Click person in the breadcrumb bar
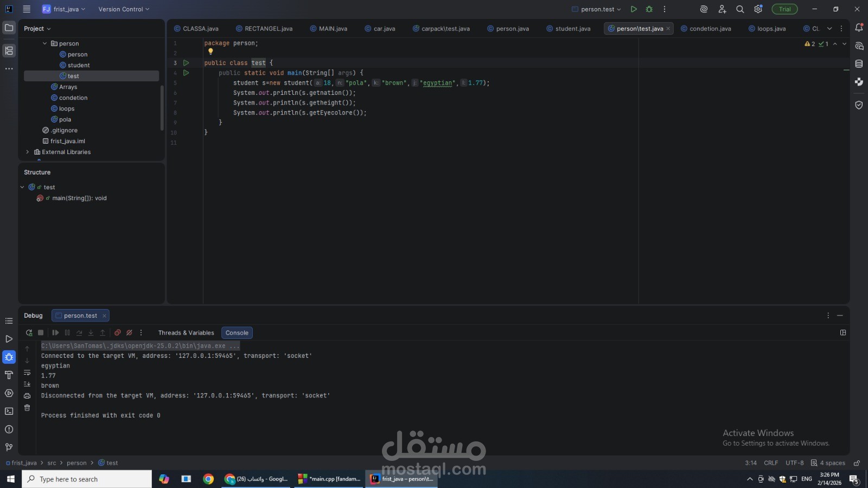The image size is (868, 488). [x=76, y=463]
